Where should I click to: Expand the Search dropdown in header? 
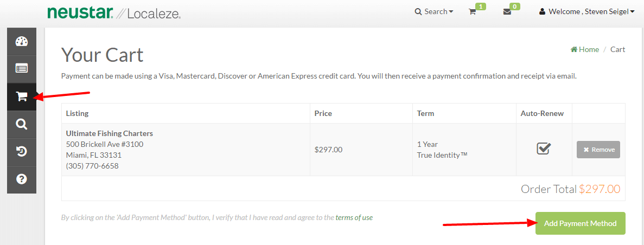coord(434,11)
